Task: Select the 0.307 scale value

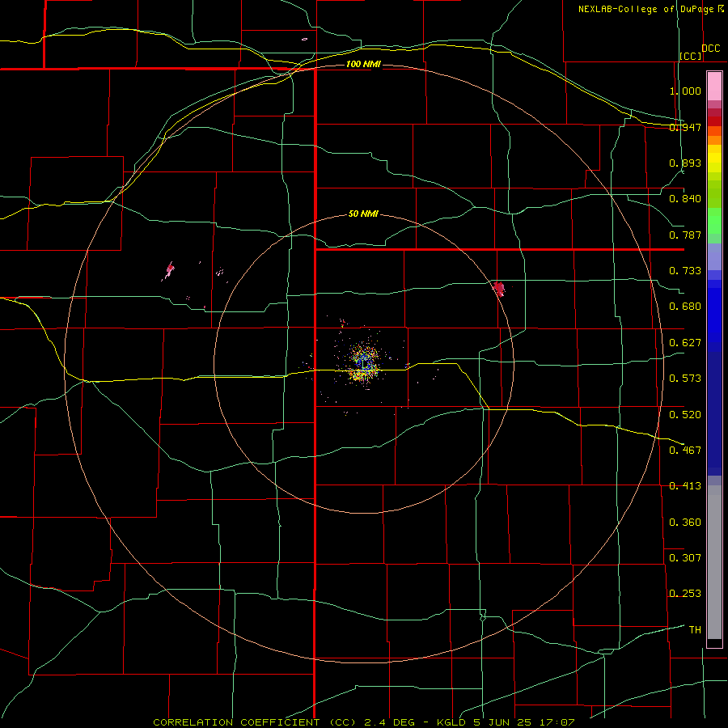Action: 685,557
